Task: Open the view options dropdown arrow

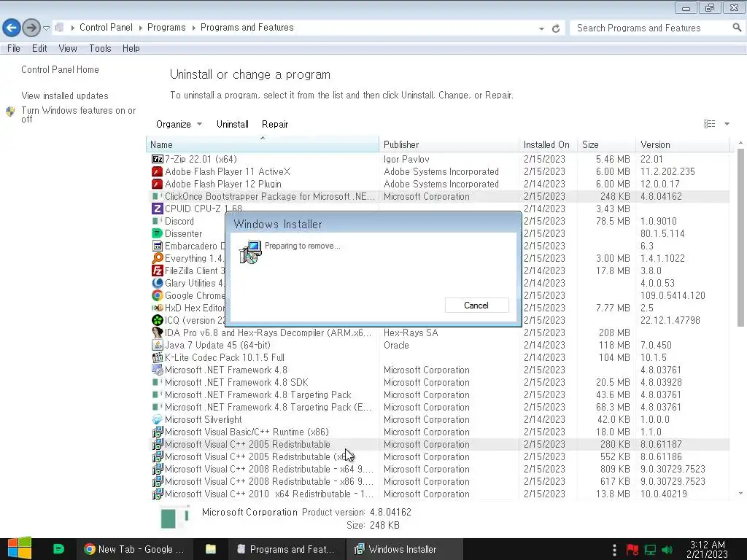Action: tap(727, 124)
